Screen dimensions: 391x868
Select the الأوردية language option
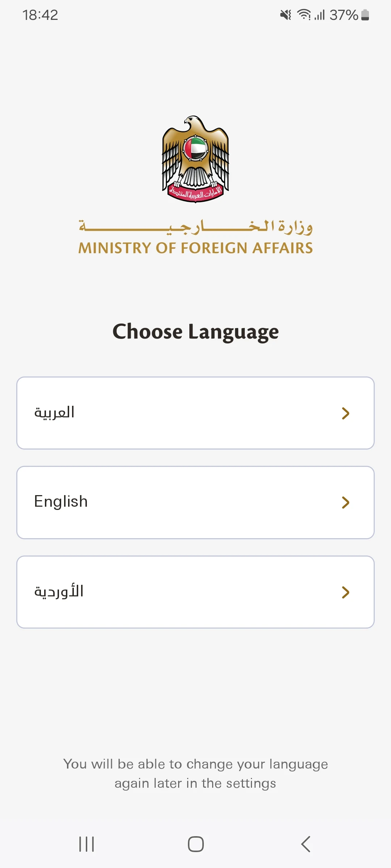coord(195,592)
